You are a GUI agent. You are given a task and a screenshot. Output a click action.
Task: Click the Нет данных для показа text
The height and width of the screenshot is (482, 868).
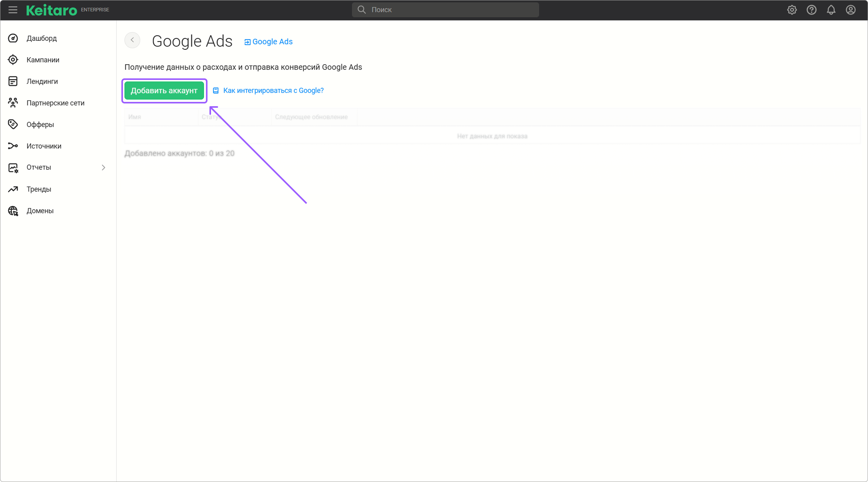[x=492, y=136]
